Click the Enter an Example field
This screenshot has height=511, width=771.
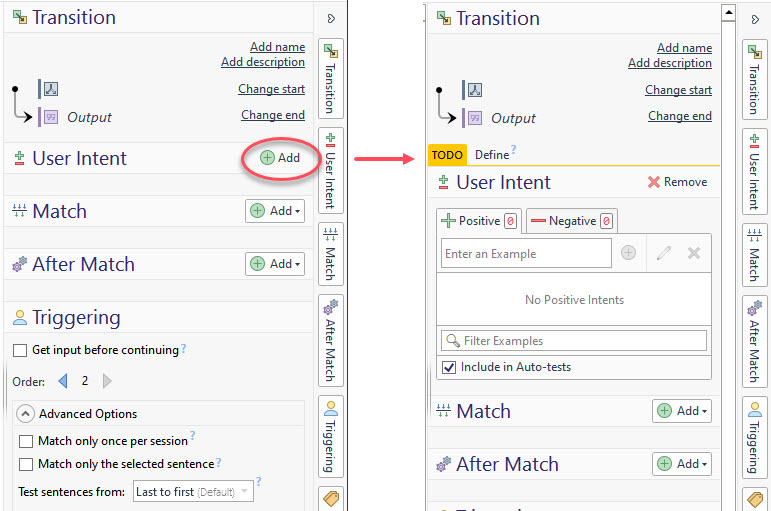click(x=526, y=254)
